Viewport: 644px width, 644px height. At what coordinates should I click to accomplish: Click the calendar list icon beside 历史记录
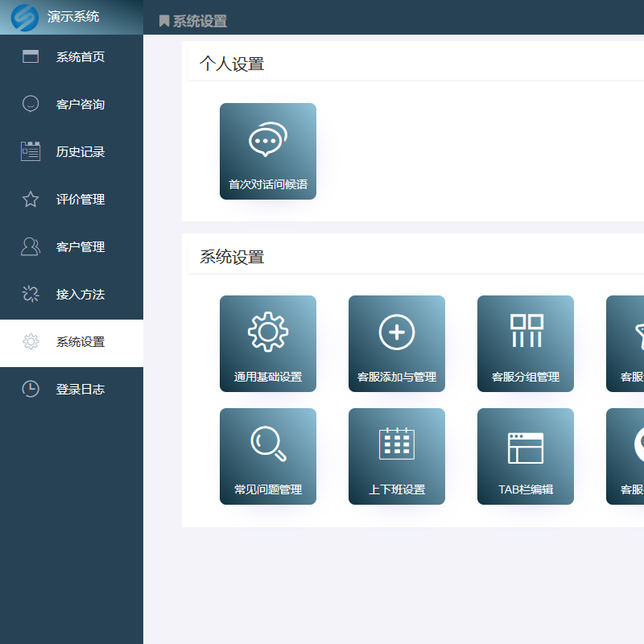(31, 151)
